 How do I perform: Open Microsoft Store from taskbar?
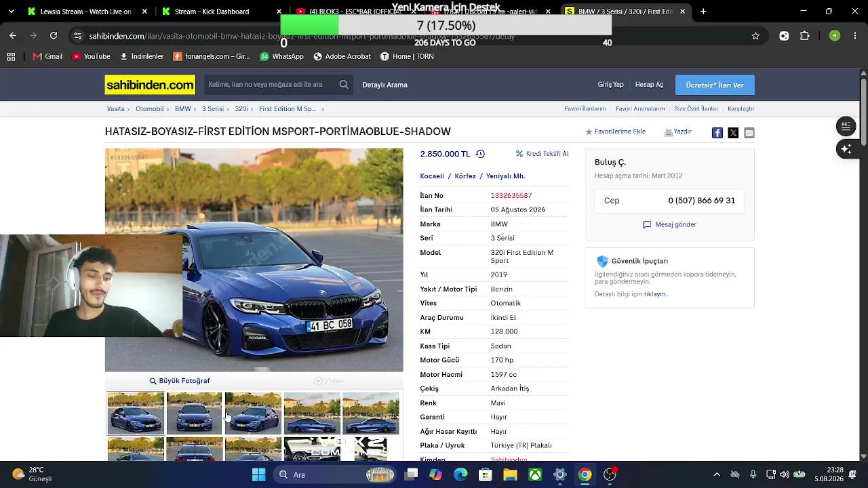[486, 474]
